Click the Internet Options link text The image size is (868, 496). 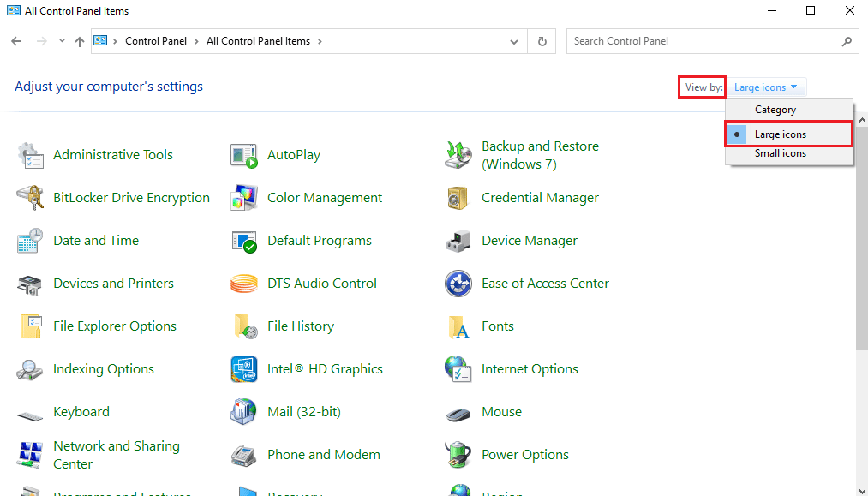(530, 369)
